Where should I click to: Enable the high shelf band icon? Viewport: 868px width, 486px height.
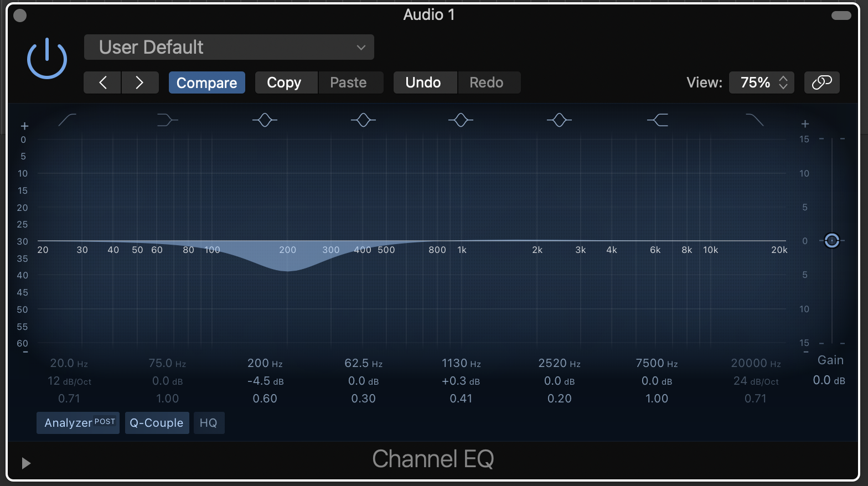click(658, 120)
